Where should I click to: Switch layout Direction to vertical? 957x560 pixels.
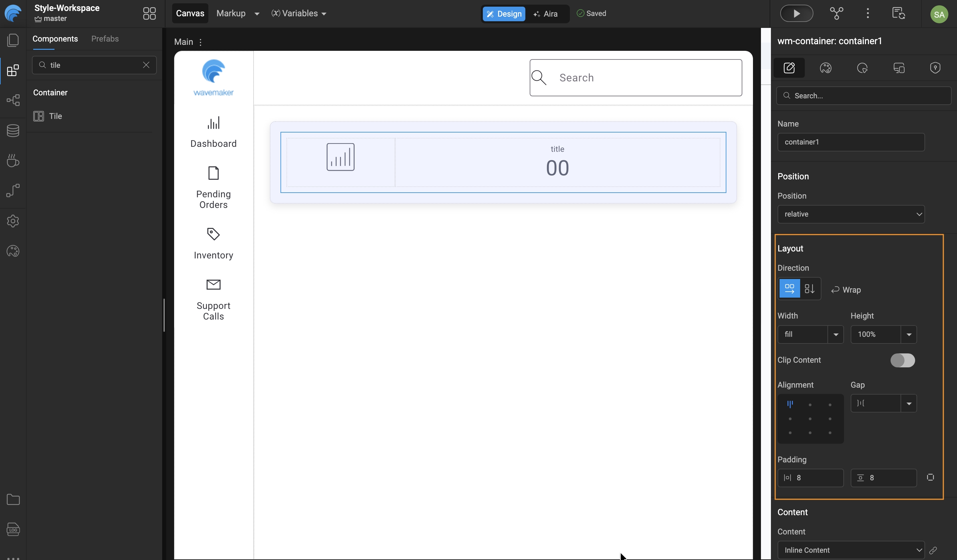point(810,289)
